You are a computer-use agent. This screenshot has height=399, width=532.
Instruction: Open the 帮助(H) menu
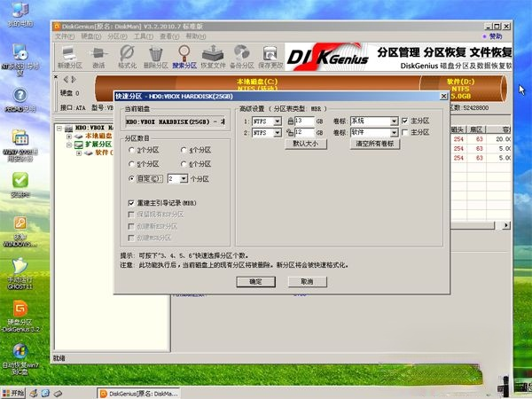pos(196,36)
